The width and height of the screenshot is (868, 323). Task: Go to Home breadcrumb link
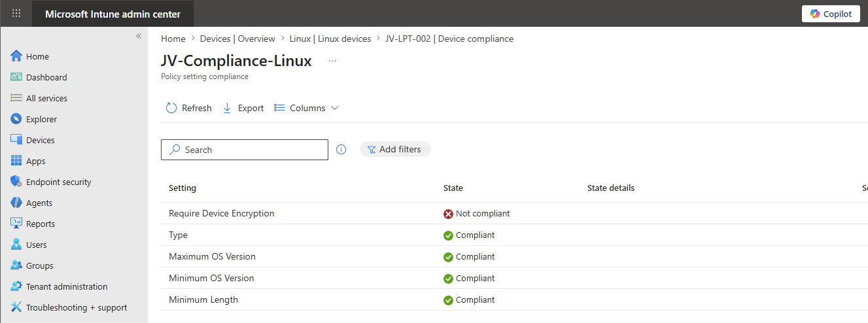pos(173,39)
